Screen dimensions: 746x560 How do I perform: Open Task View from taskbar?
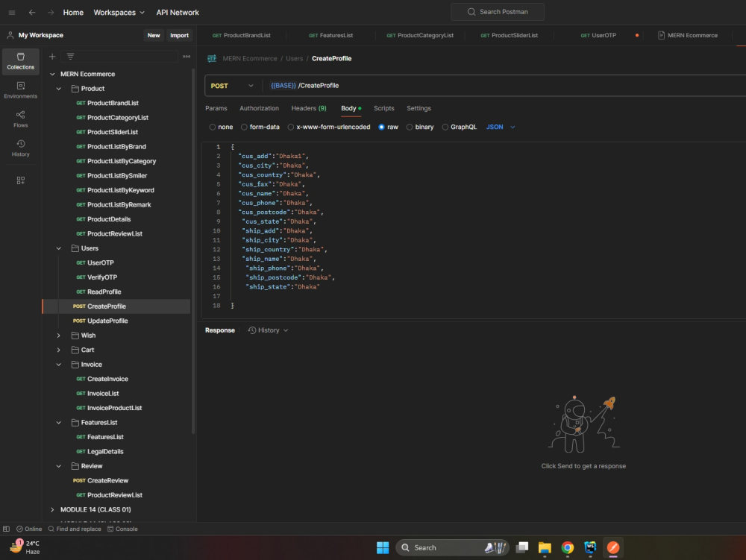pyautogui.click(x=522, y=547)
